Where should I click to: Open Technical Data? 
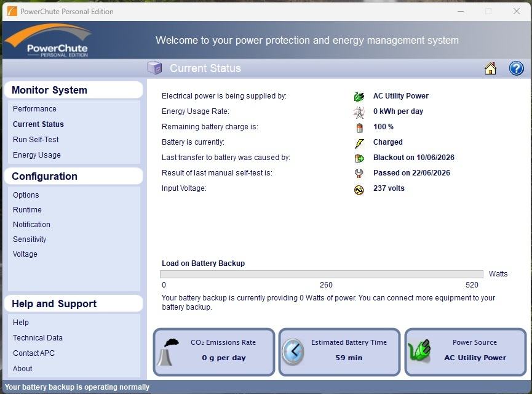tap(38, 337)
